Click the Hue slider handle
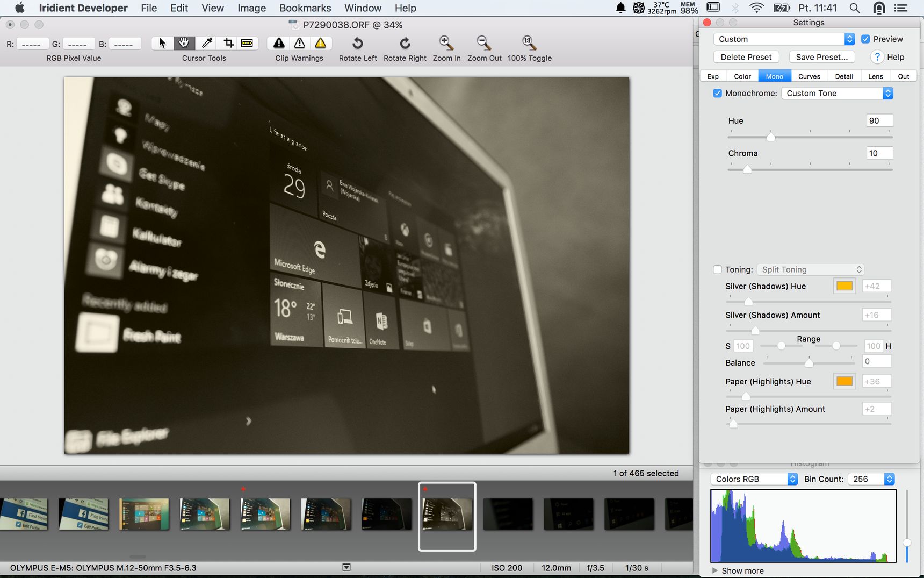Image resolution: width=924 pixels, height=578 pixels. pyautogui.click(x=771, y=137)
